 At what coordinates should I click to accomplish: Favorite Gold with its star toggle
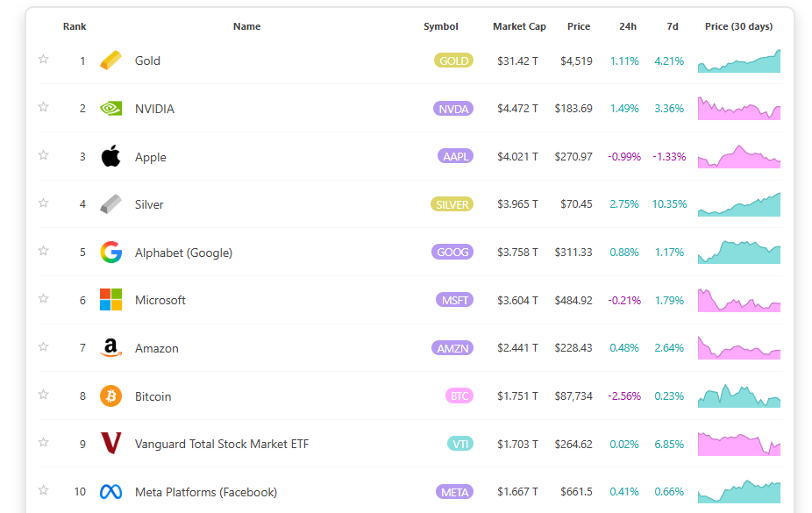(x=43, y=59)
